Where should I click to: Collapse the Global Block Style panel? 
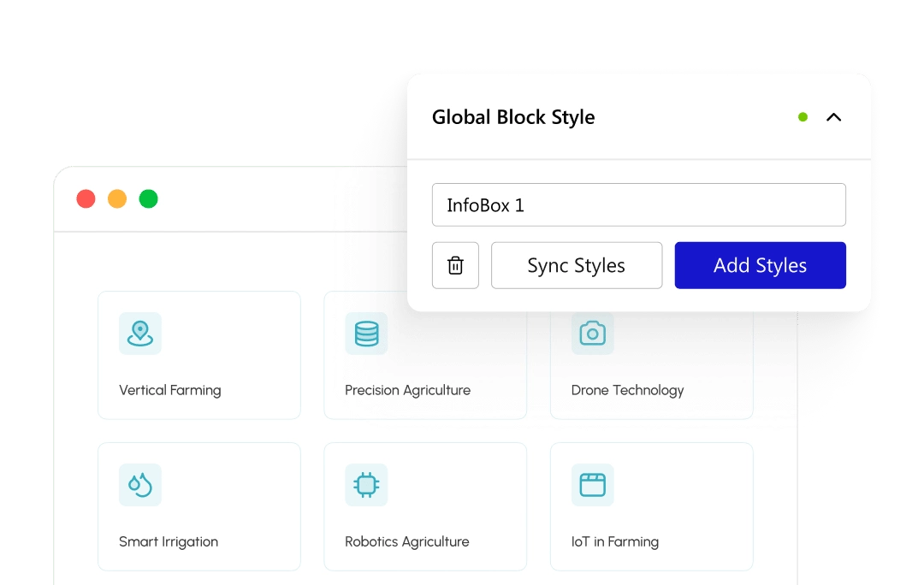(x=833, y=117)
